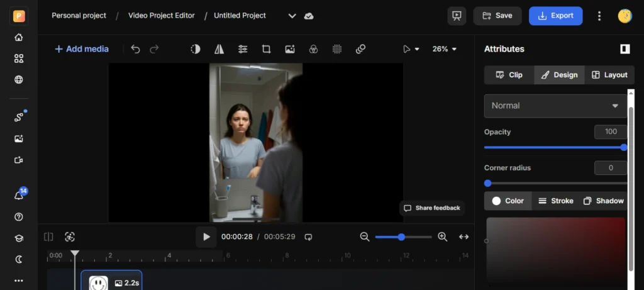644x290 pixels.
Task: Click the link chain icon in toolbar
Action: (x=360, y=49)
